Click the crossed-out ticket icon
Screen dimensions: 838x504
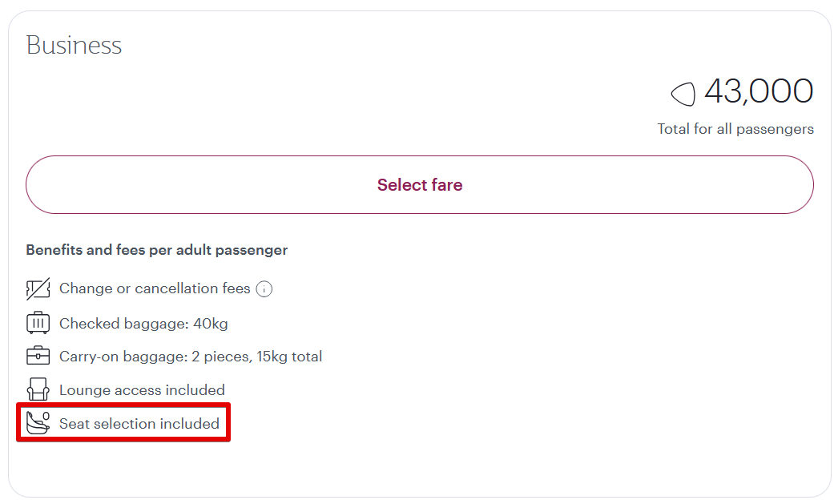click(38, 289)
